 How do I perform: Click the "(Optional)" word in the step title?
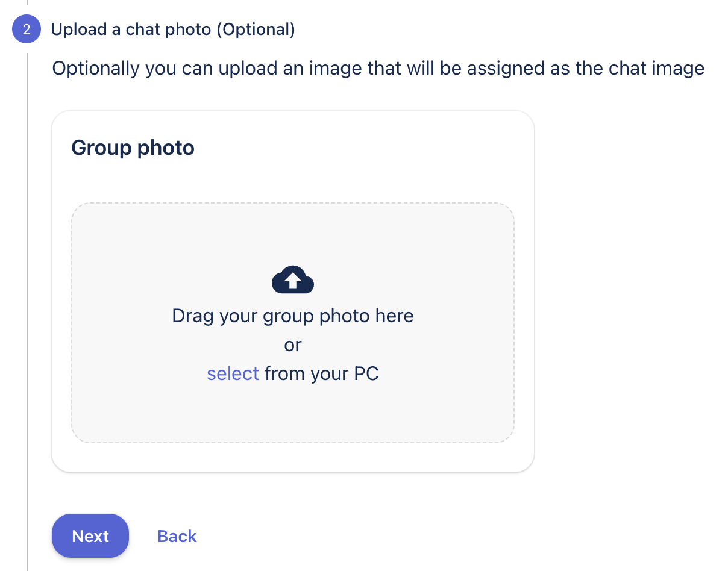click(256, 30)
